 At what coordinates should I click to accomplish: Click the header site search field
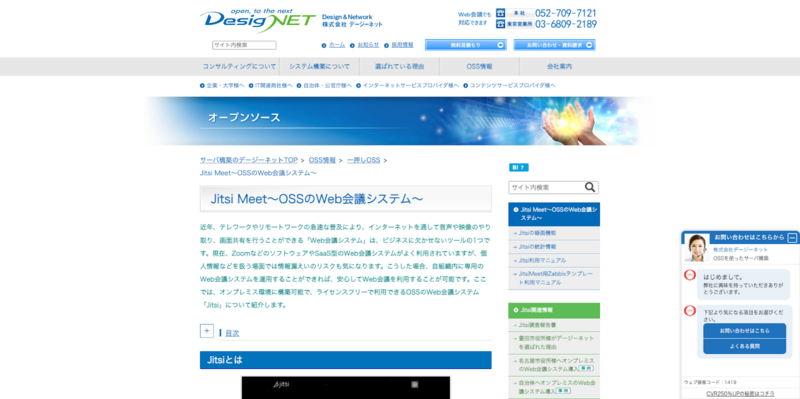pyautogui.click(x=244, y=45)
